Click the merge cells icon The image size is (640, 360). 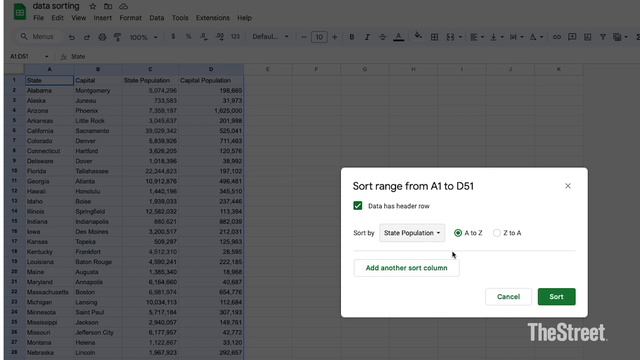pos(450,37)
